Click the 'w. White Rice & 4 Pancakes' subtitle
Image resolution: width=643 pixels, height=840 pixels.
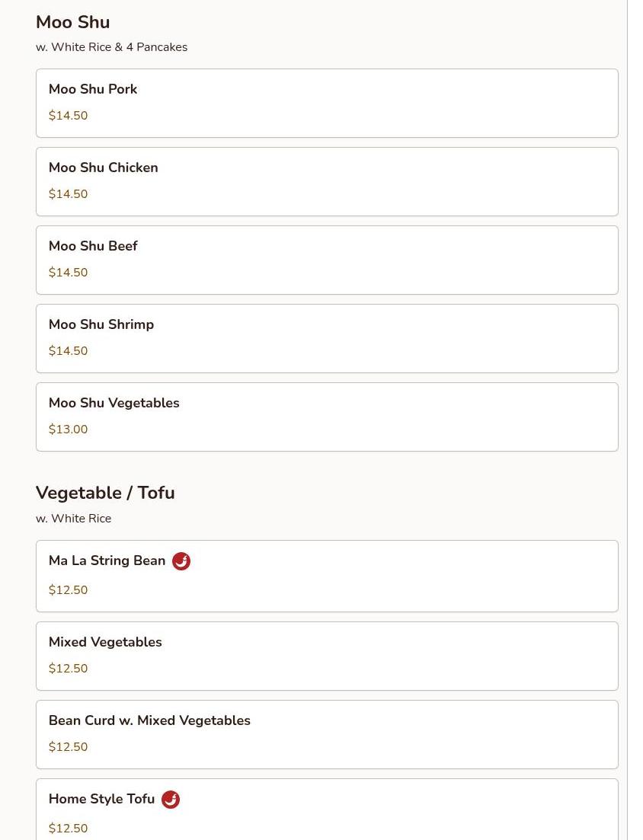[x=111, y=47]
